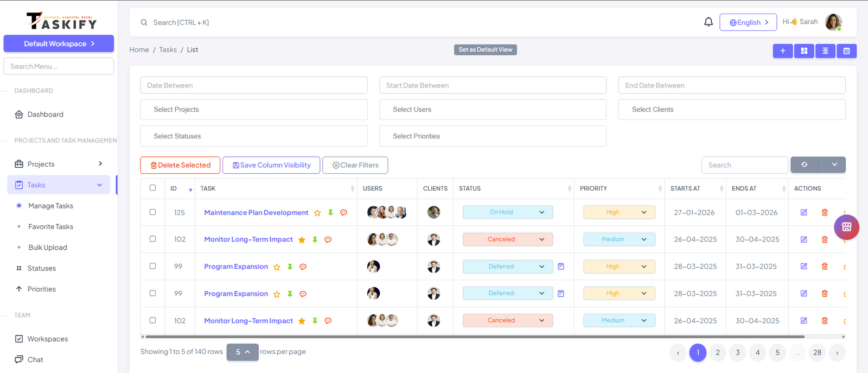Tick the select-all checkbox in header

click(152, 188)
